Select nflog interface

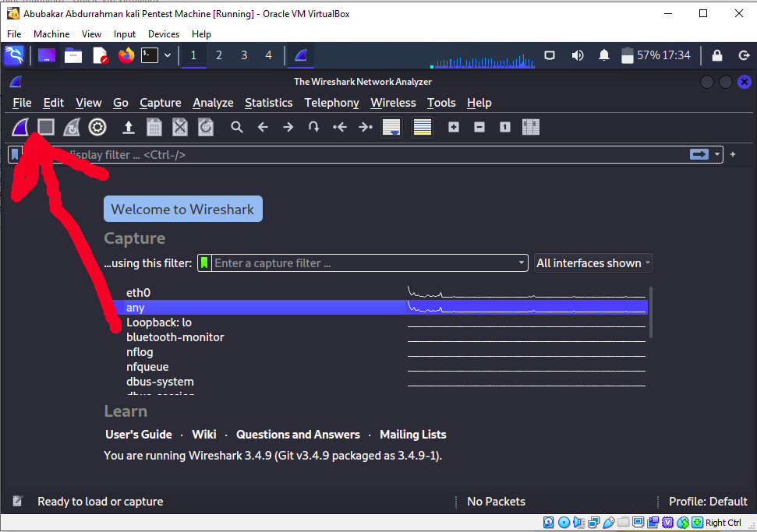pos(381,352)
